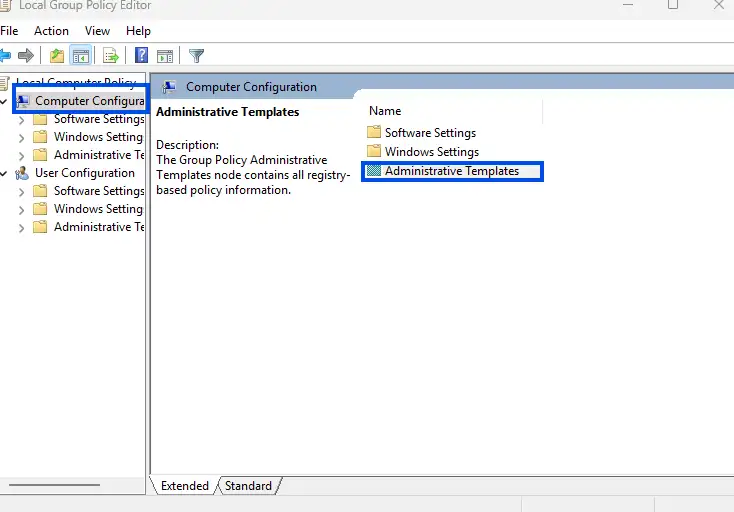The height and width of the screenshot is (512, 734).
Task: Select Administrative Templates in the Name list
Action: (452, 171)
